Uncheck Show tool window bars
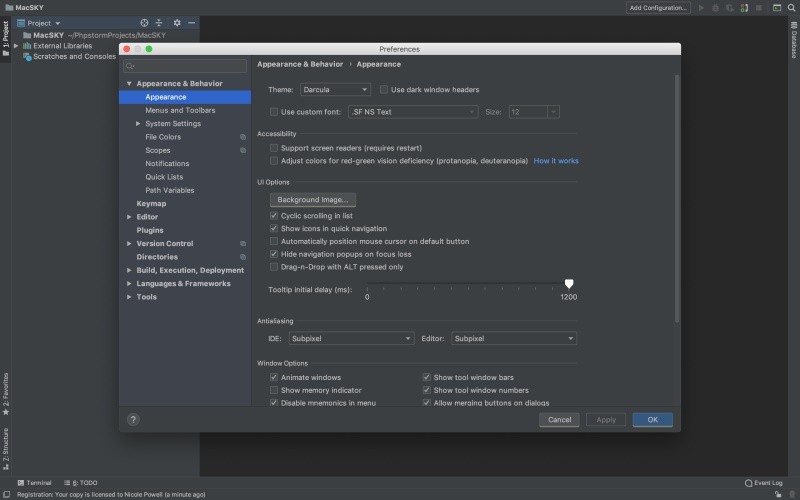The height and width of the screenshot is (500, 800). (427, 378)
